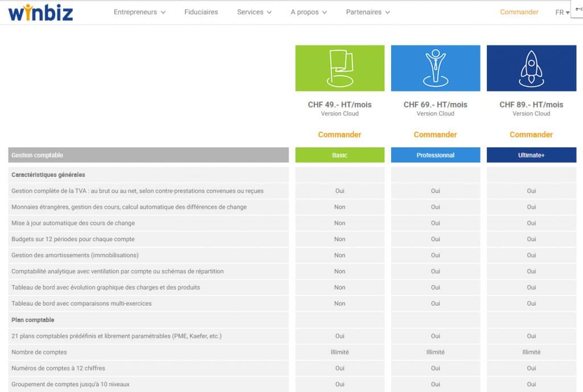
Task: Click Illimité in the Ultimate+ column
Action: (x=531, y=352)
